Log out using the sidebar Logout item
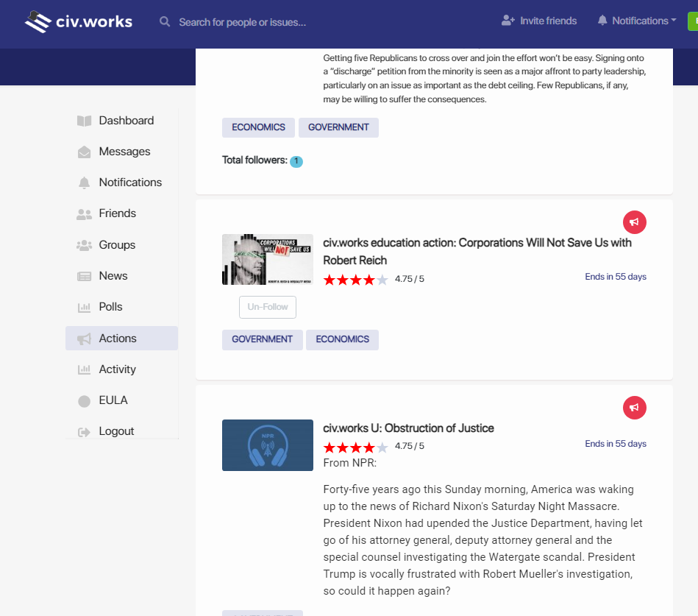Screen dimensions: 698x616 (116, 431)
